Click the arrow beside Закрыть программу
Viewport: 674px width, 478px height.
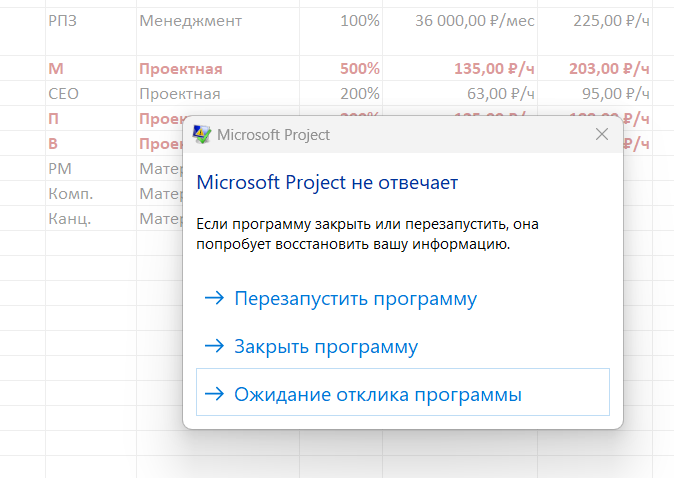pos(214,346)
